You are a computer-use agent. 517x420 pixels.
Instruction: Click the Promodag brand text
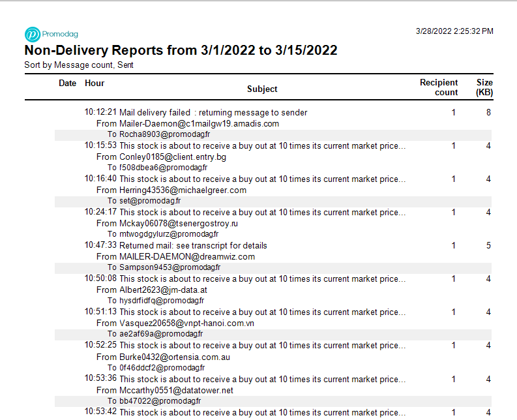pos(60,34)
